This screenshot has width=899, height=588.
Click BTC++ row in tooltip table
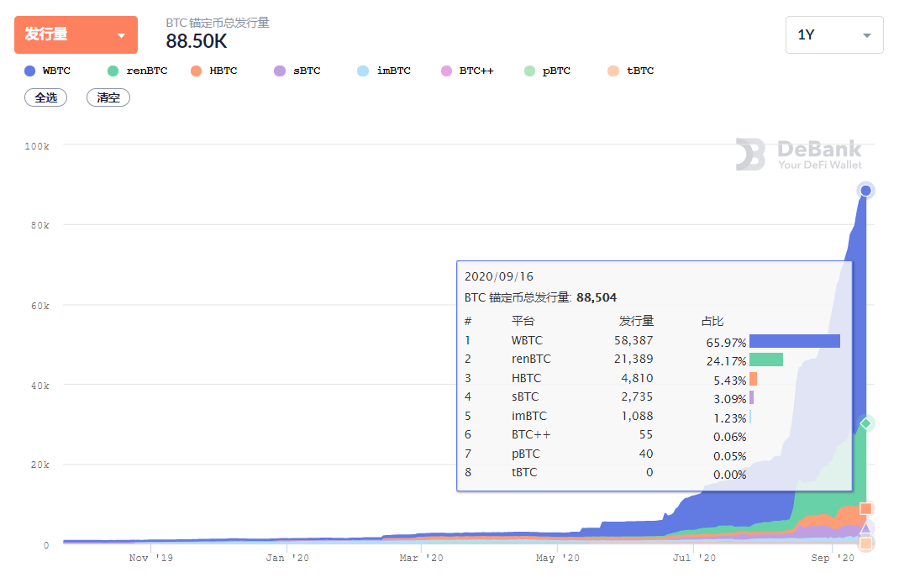pos(653,435)
